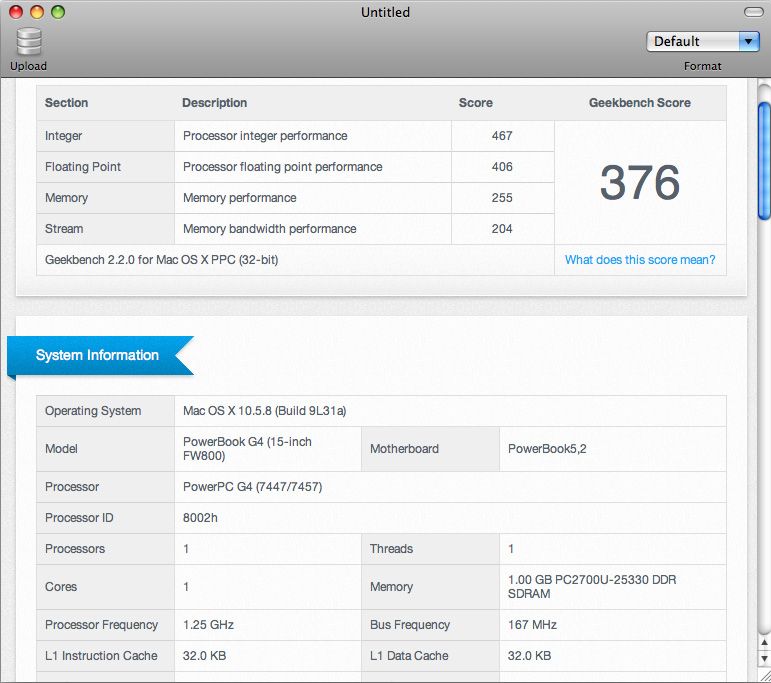This screenshot has width=771, height=683.
Task: Open the 'What does this score mean?' link
Action: (x=640, y=260)
